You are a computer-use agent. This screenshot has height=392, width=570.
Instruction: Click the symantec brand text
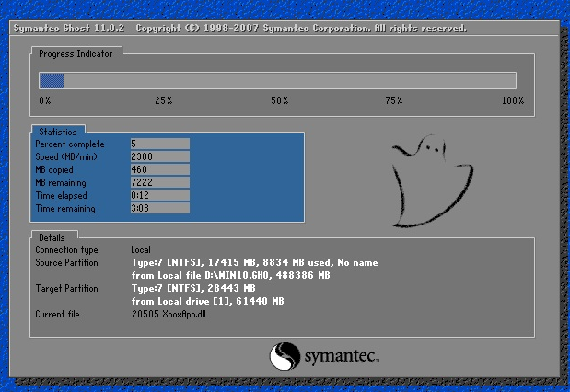[342, 356]
